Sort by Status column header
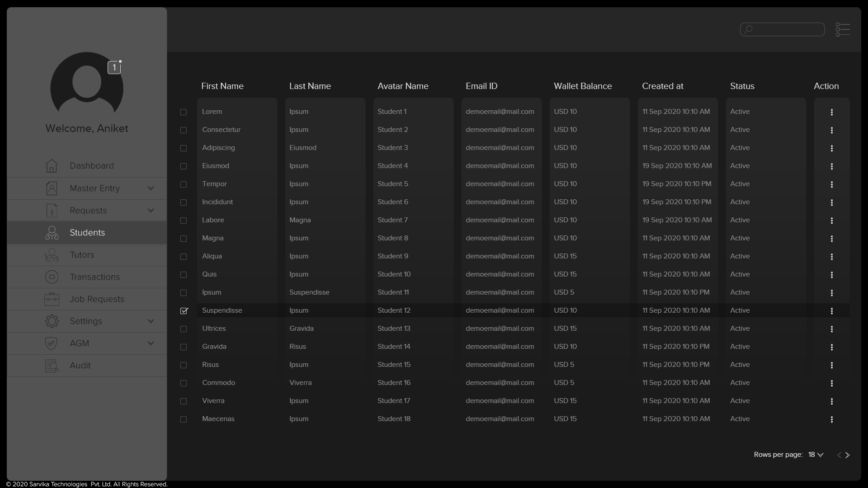Image resolution: width=868 pixels, height=488 pixels. 742,86
